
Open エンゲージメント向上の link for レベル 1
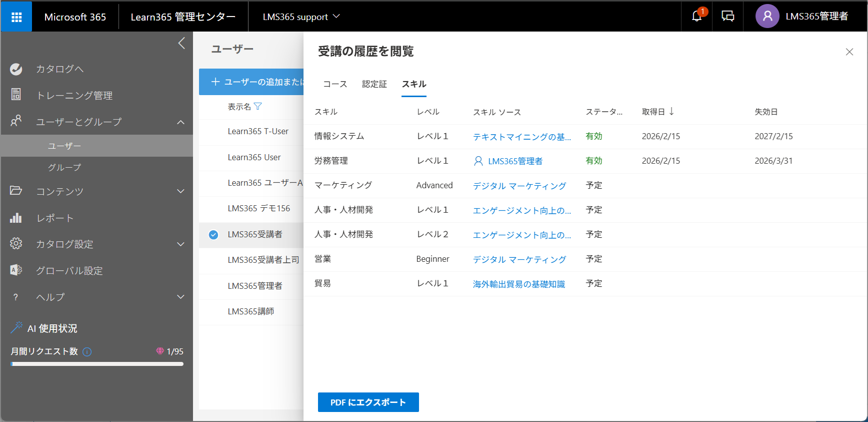tap(521, 210)
